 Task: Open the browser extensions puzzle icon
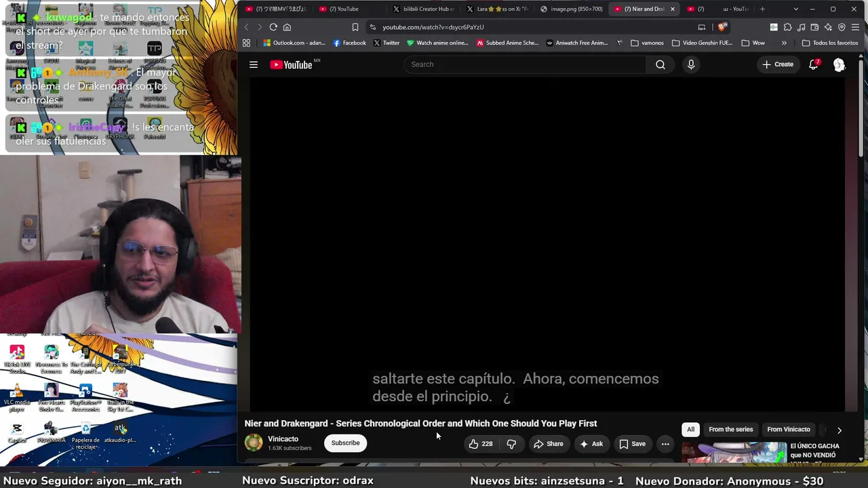point(787,27)
